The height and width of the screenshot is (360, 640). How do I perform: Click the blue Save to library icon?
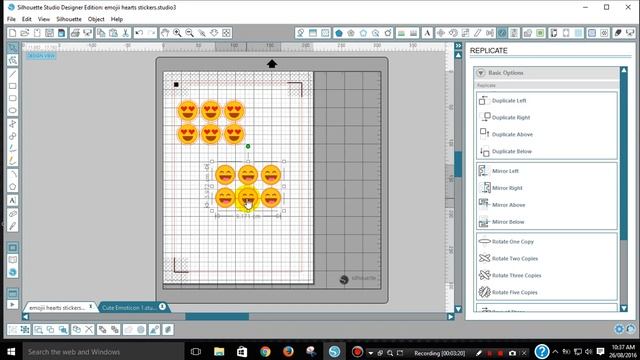pyautogui.click(x=62, y=33)
